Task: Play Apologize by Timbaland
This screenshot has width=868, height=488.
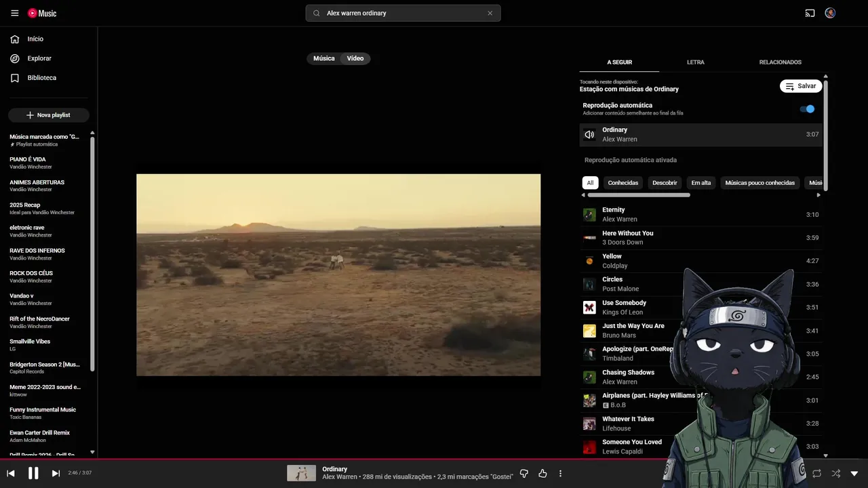Action: click(x=701, y=354)
